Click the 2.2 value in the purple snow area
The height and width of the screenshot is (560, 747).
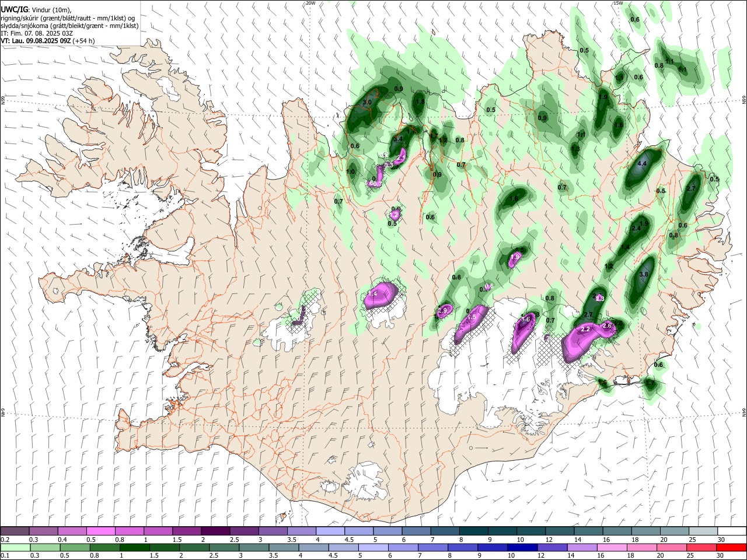coord(586,330)
